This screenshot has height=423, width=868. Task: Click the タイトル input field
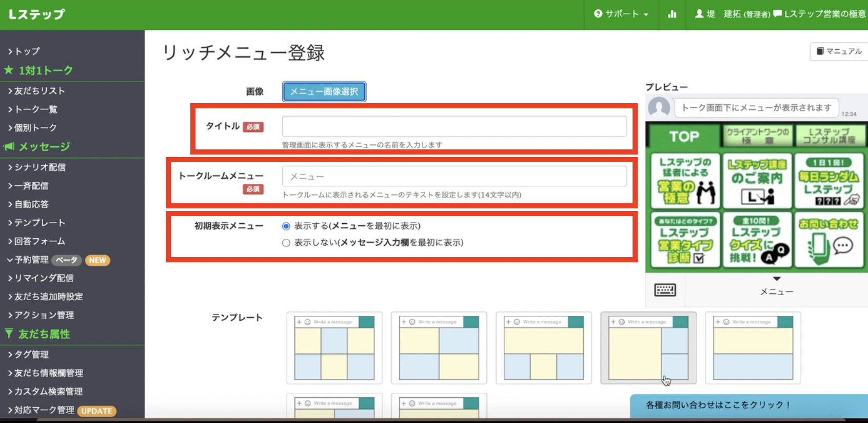(454, 126)
